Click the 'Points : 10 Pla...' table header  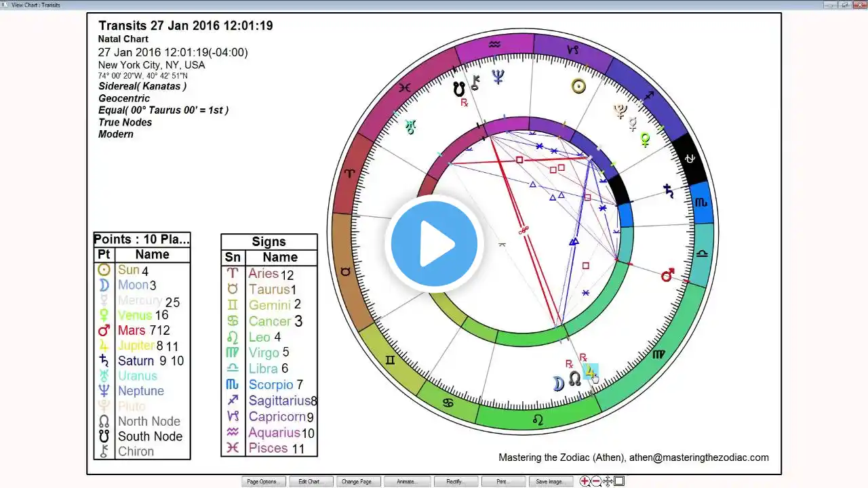(142, 239)
